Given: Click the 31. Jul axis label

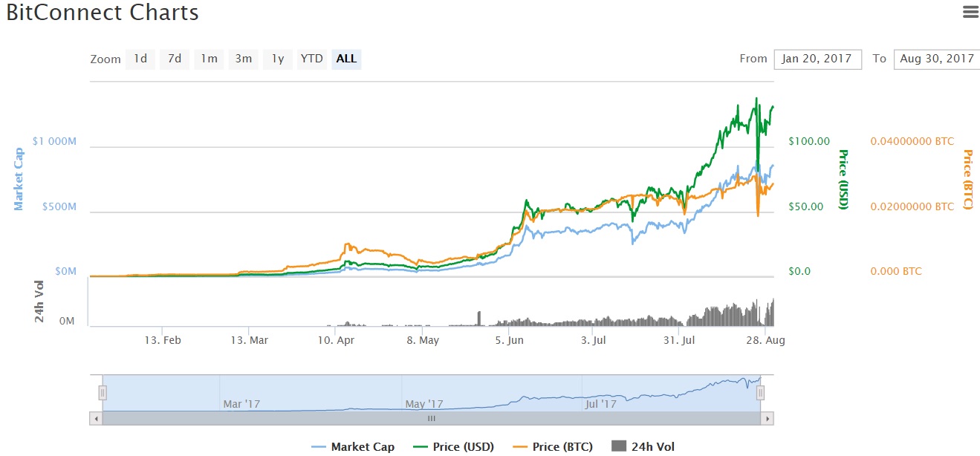Looking at the screenshot, I should (679, 340).
